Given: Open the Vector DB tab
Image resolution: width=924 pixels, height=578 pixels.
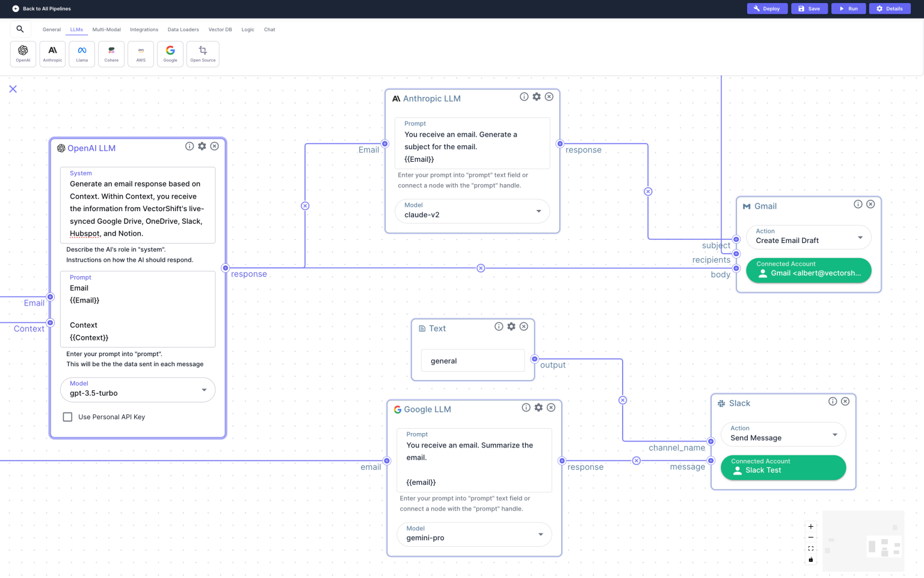Looking at the screenshot, I should click(220, 29).
